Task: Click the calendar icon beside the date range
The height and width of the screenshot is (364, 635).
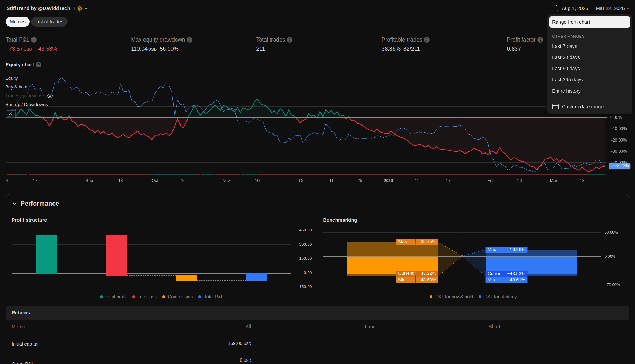Action: click(555, 8)
